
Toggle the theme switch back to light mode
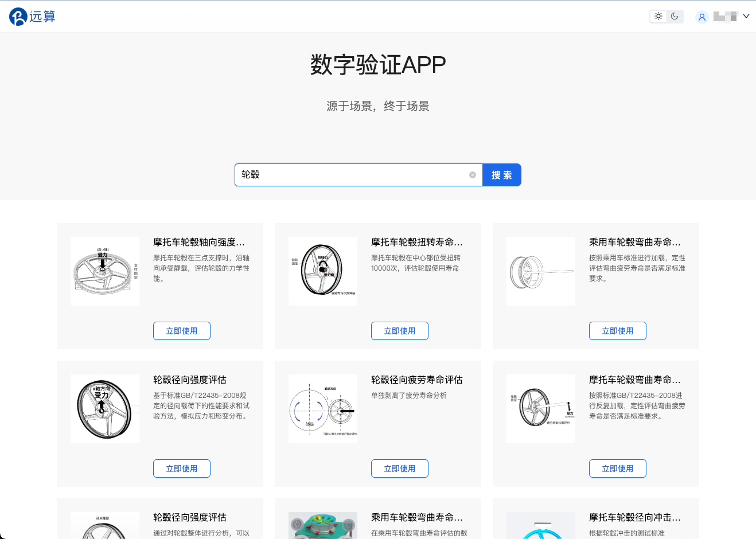(x=658, y=16)
